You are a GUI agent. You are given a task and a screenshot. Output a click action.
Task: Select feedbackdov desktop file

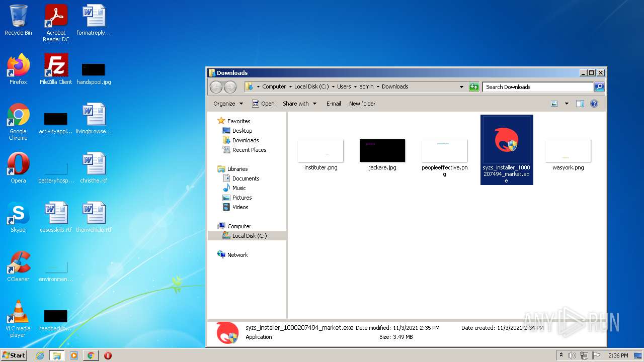[x=56, y=320]
